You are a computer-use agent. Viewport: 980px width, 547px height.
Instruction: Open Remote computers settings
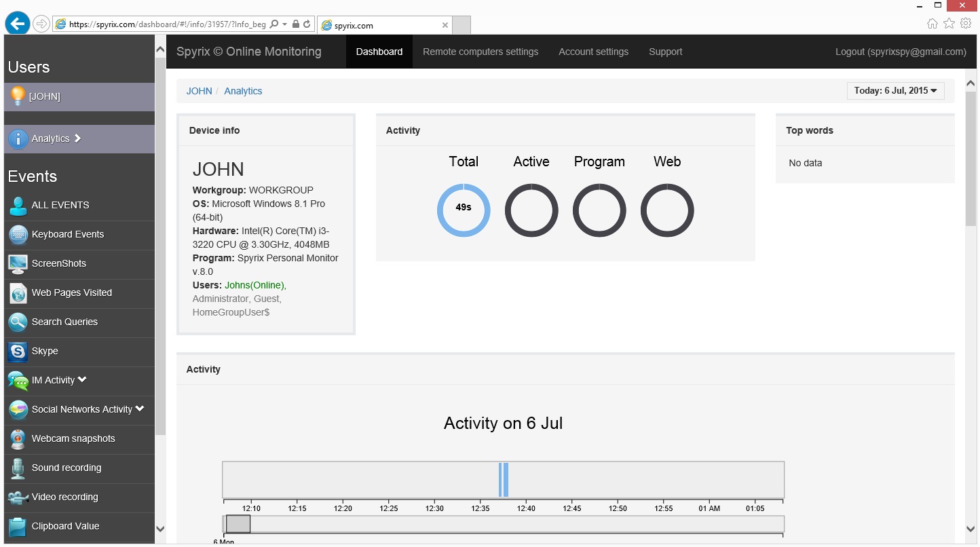(x=480, y=52)
